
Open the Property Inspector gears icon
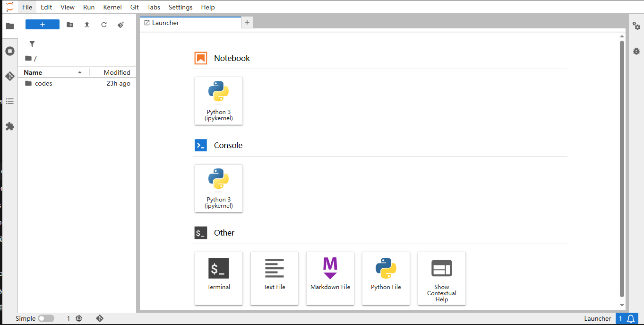click(636, 26)
